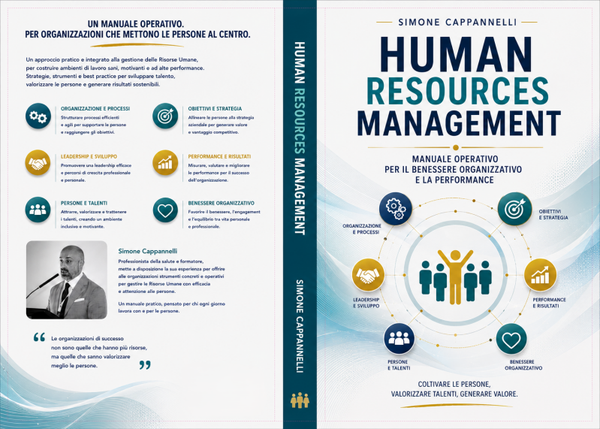Select the gold handshake icon on the back cover
The height and width of the screenshot is (429, 600).
pyautogui.click(x=38, y=163)
